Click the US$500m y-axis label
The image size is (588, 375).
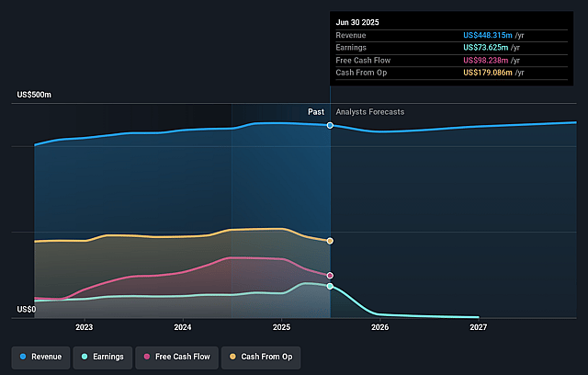[x=34, y=95]
